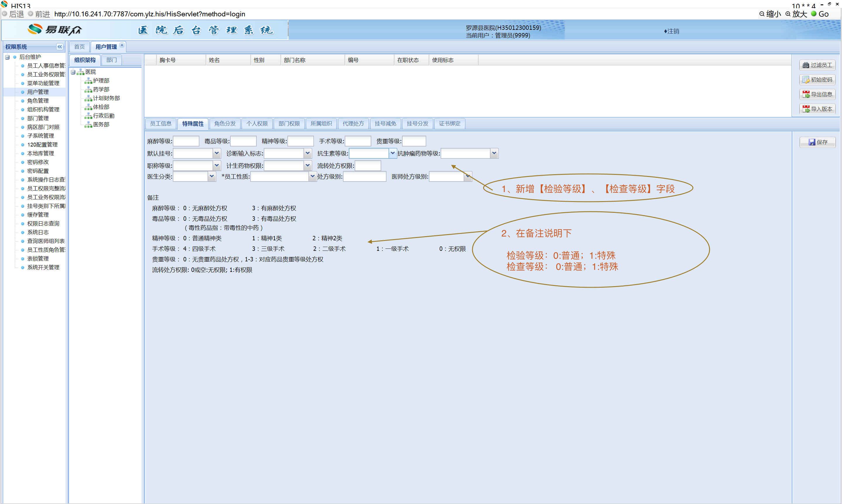842x504 pixels.
Task: Expand the 抗肿瘤药物等级 dropdown
Action: pos(494,153)
